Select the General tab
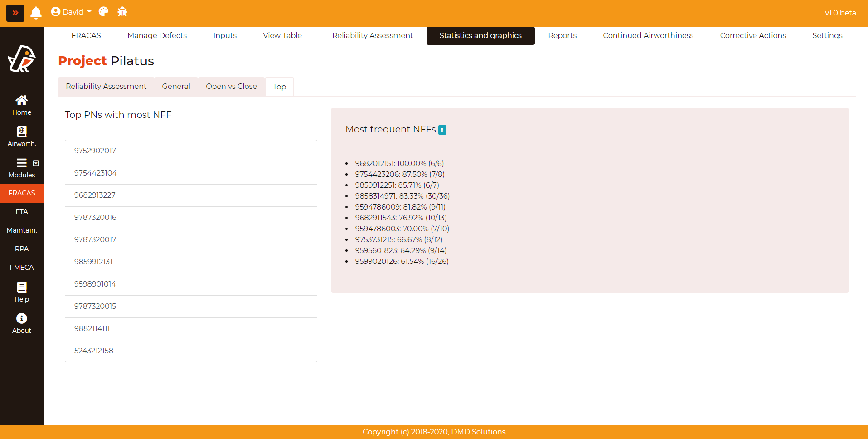Screen dimensions: 868x439 coord(176,86)
